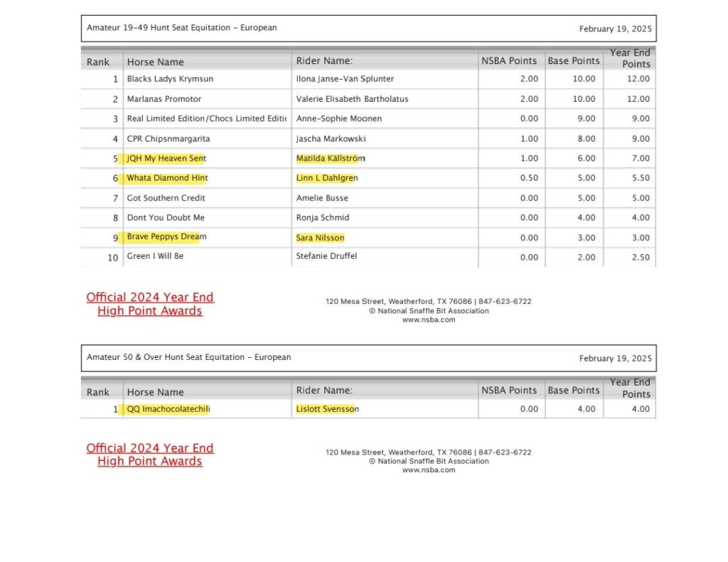The image size is (728, 562).
Task: Click horse name Marlanas Promotor
Action: [164, 99]
